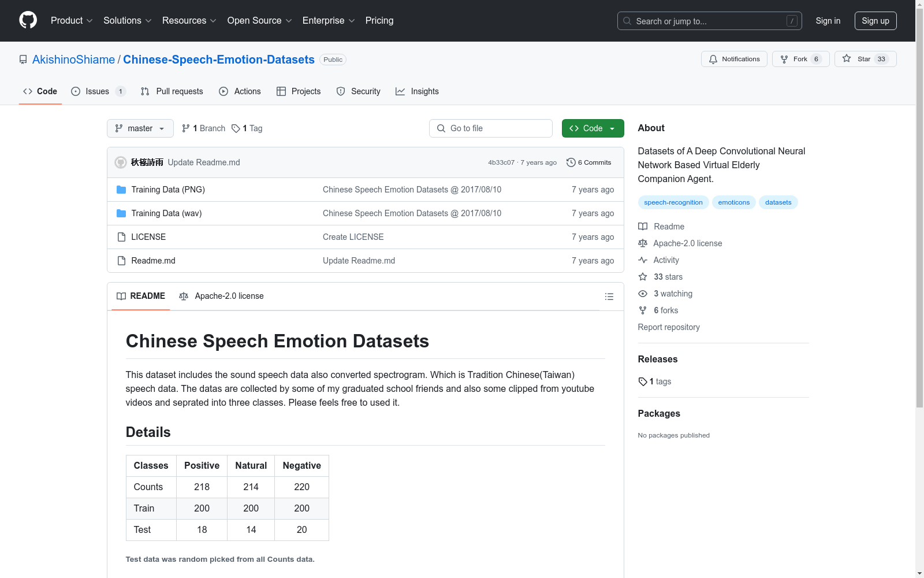Open the Pricing link

[379, 20]
